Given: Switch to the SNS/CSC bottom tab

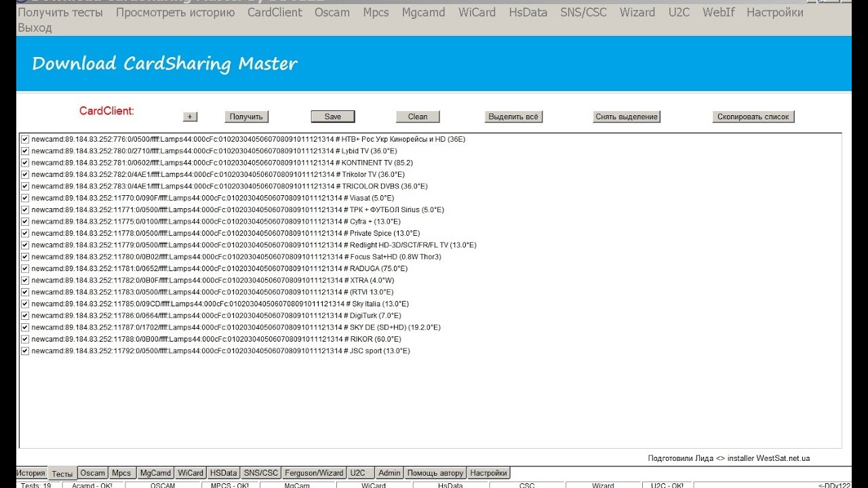Looking at the screenshot, I should coord(261,473).
